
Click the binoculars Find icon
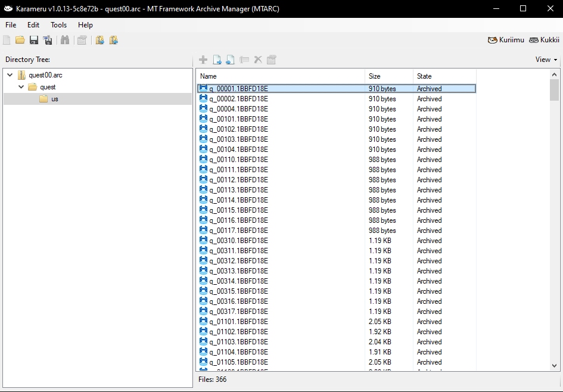[x=64, y=40]
